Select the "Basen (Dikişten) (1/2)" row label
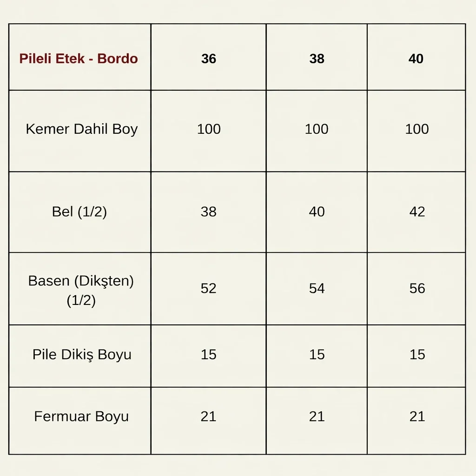Image resolution: width=476 pixels, height=476 pixels. click(x=81, y=290)
